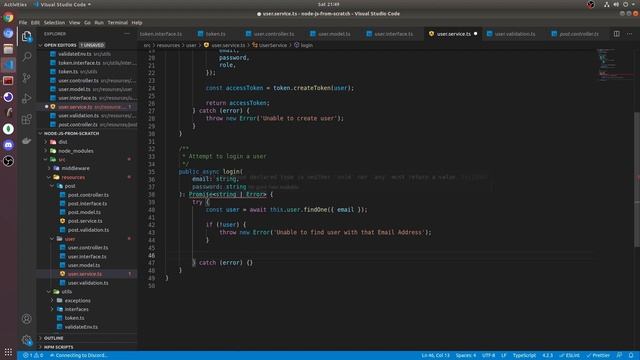Image resolution: width=640 pixels, height=360 pixels.
Task: Collapse the resources folder
Action: tap(73, 177)
